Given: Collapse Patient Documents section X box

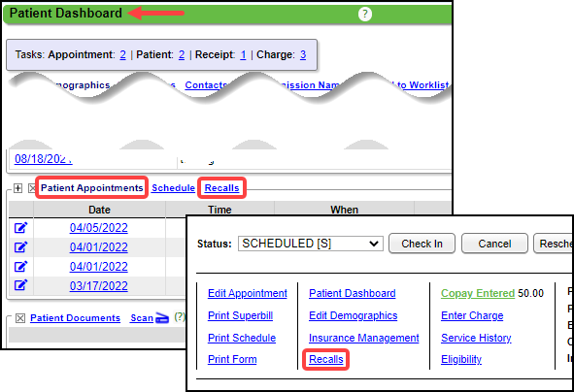Looking at the screenshot, I should point(20,318).
